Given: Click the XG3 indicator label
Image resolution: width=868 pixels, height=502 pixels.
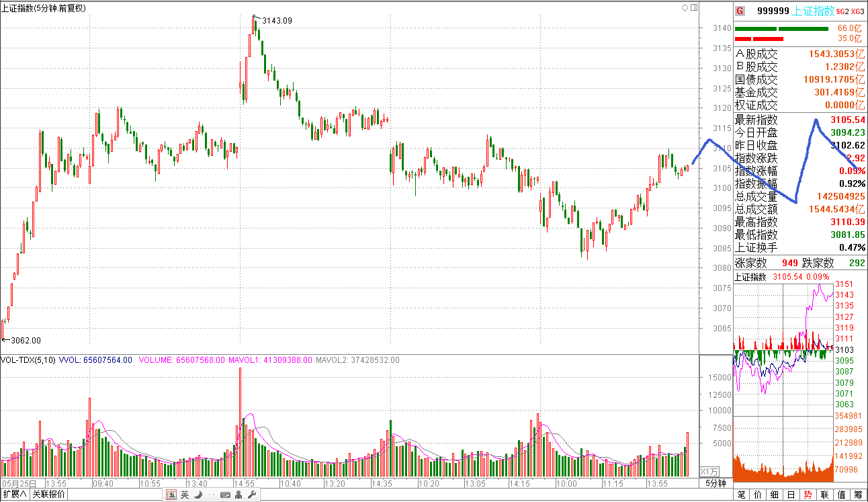Looking at the screenshot, I should (x=857, y=11).
